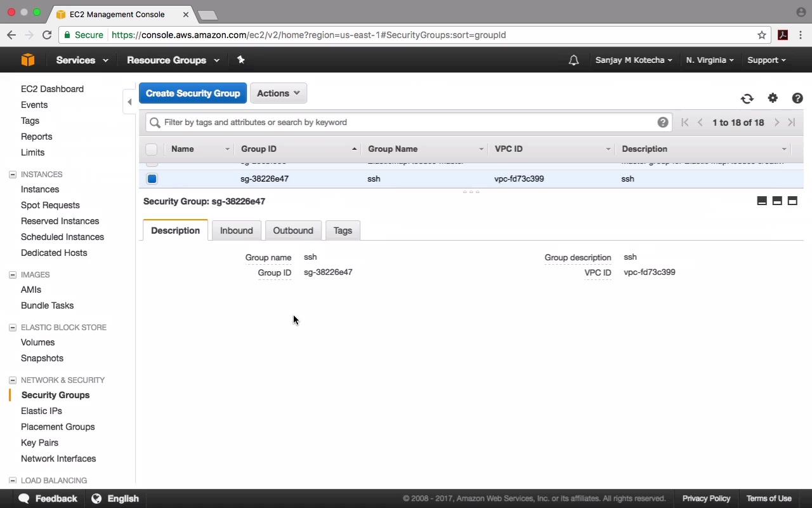Open the EC2 Dashboard link

click(x=52, y=89)
